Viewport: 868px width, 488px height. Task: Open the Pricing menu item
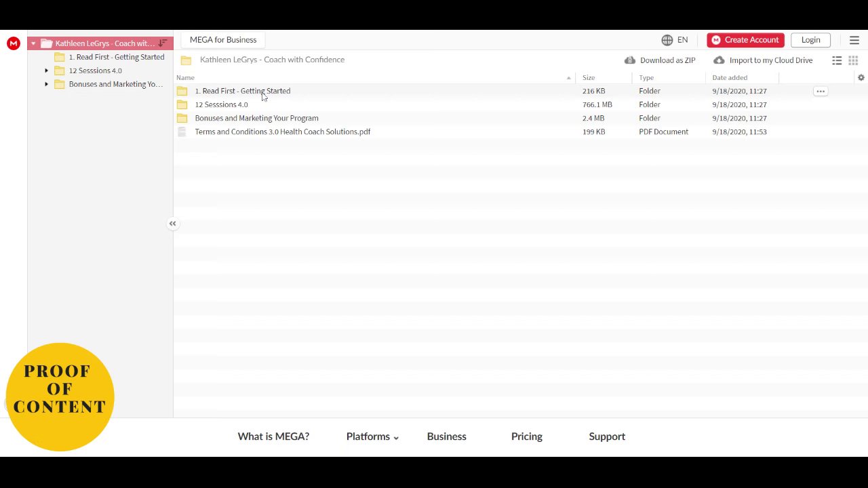pos(527,436)
